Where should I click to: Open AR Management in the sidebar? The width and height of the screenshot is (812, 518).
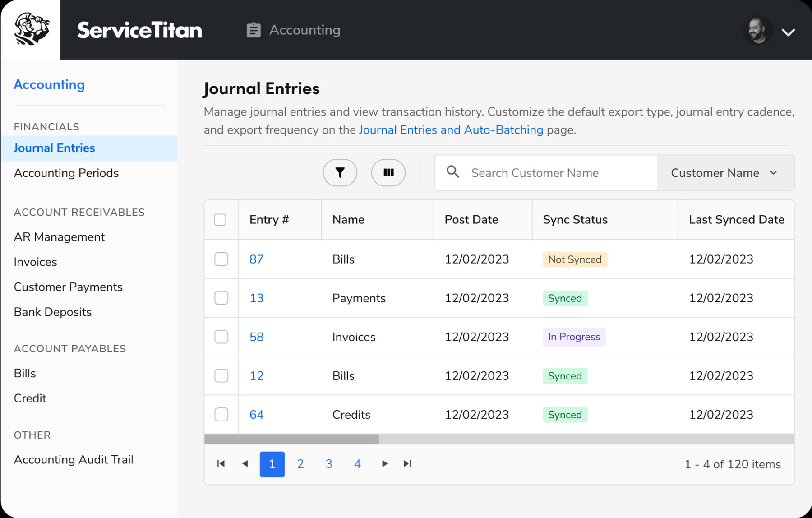[59, 237]
